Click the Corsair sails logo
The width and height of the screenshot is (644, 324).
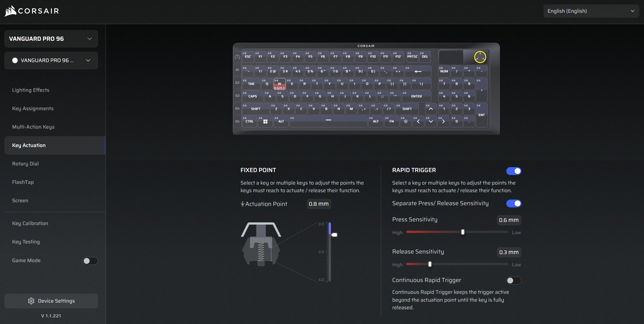point(11,11)
